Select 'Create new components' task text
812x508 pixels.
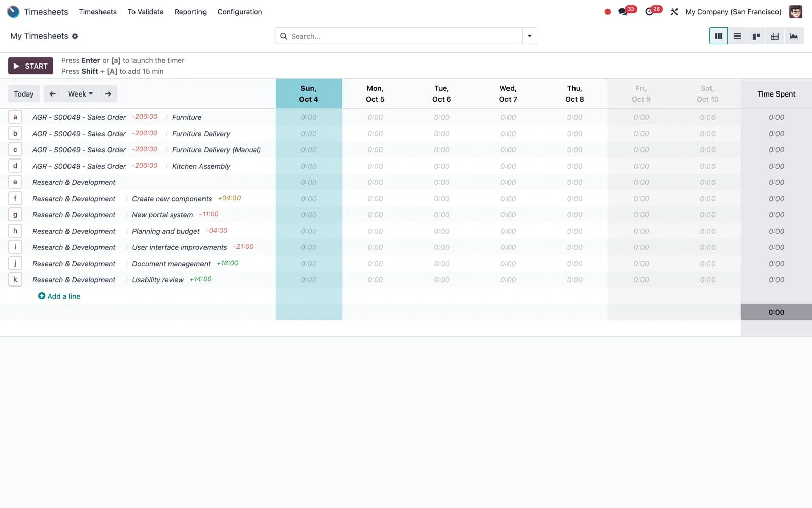(x=172, y=199)
